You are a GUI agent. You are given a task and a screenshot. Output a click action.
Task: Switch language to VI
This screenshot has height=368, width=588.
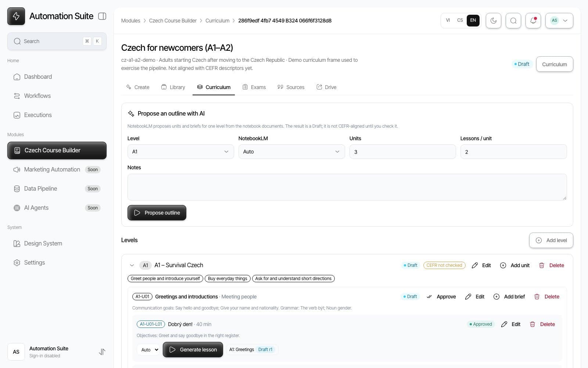pos(448,20)
